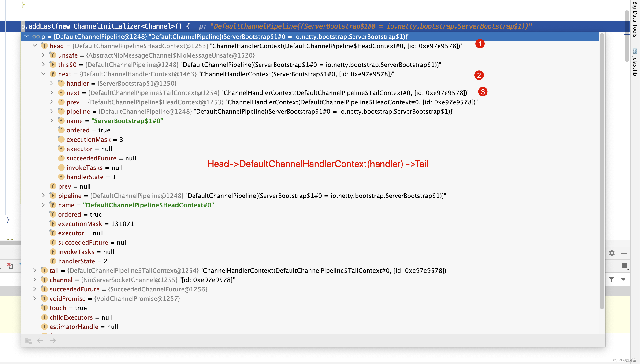
Task: Open jclasslib tool window tab
Action: [x=635, y=62]
